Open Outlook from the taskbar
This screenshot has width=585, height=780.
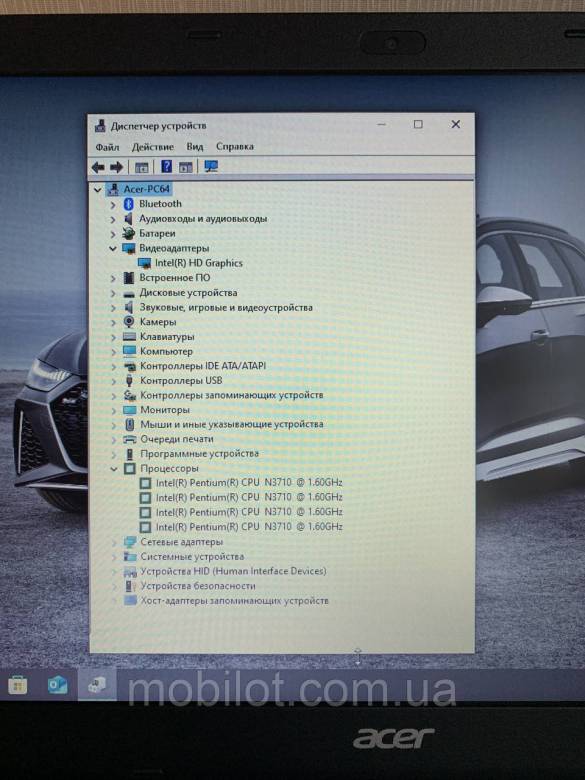tap(57, 685)
